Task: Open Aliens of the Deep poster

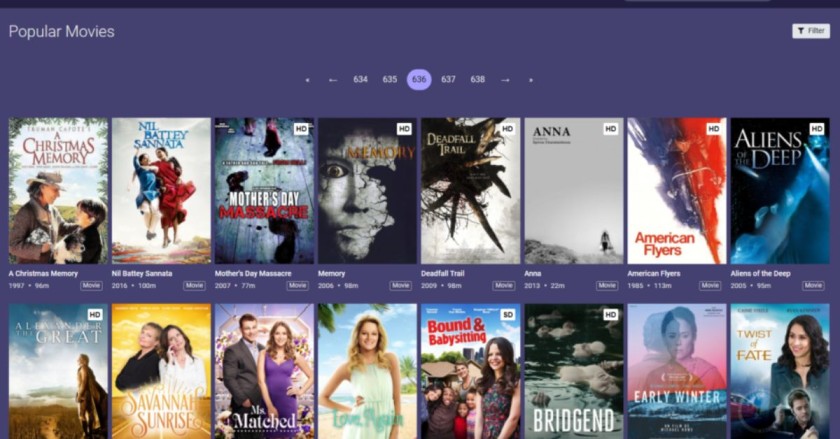Action: 779,191
